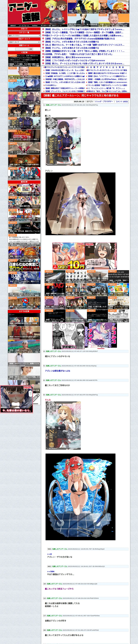Viewport: 138px width, 644px height.
Task: Open sidebar thumbnail 90年代アニメの名作ランキング発表
Action: click(24, 215)
